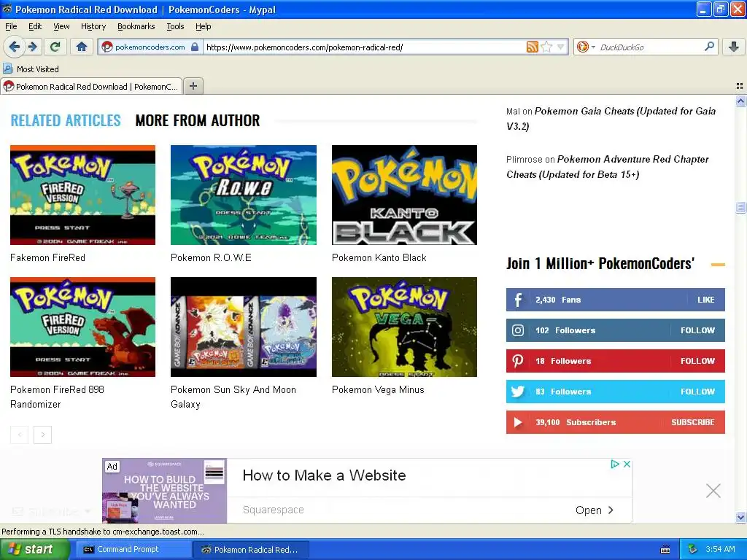Open the Sun Sky And Moon Galaxy thumbnail
Image resolution: width=747 pixels, height=560 pixels.
point(244,327)
